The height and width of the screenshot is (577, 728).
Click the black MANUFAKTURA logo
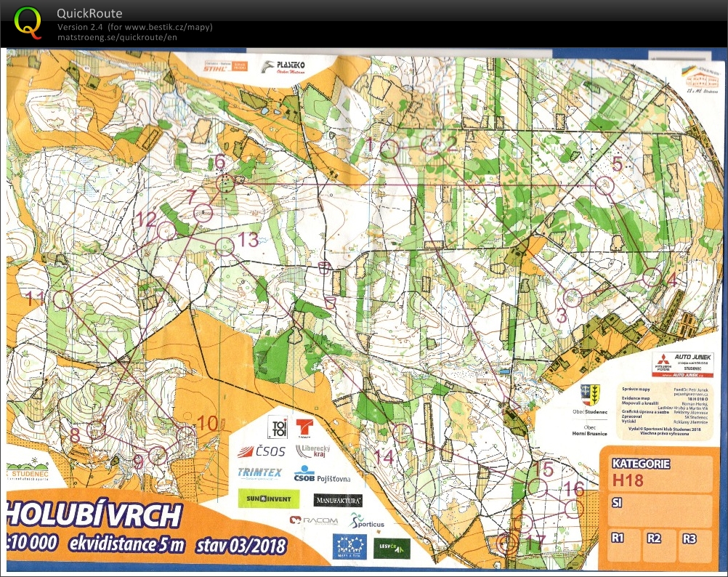click(x=338, y=500)
